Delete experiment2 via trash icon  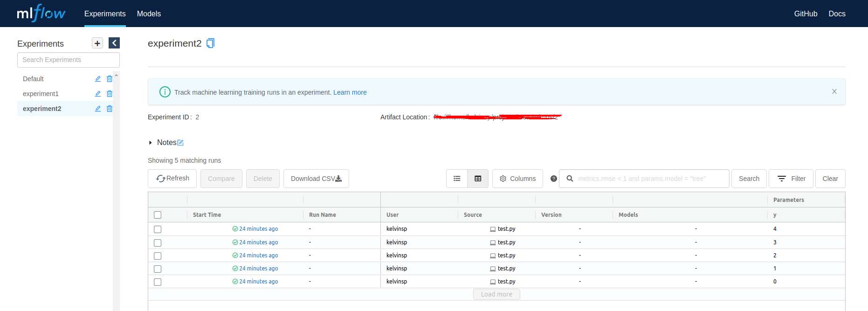[x=110, y=109]
